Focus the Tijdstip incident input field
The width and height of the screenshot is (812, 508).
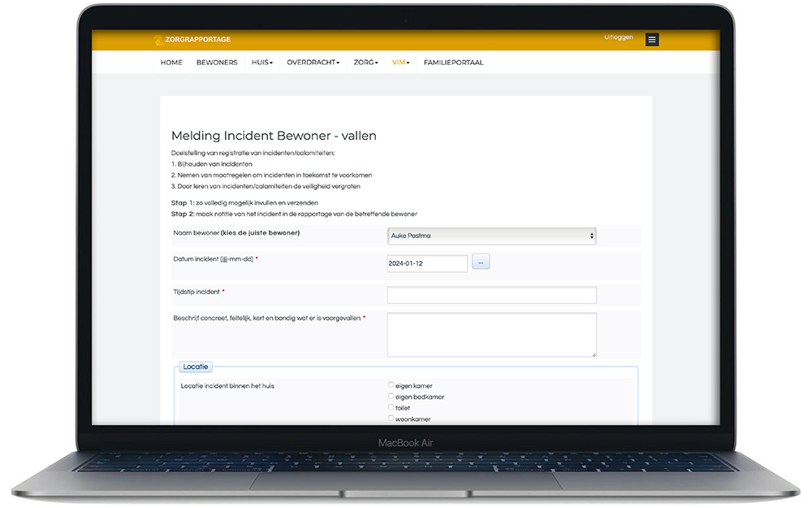point(491,295)
